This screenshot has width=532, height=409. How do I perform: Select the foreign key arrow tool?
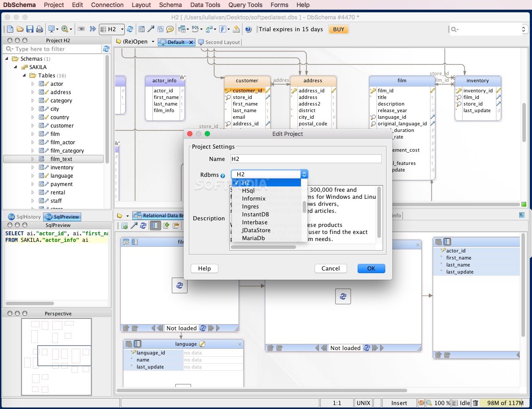pyautogui.click(x=151, y=29)
